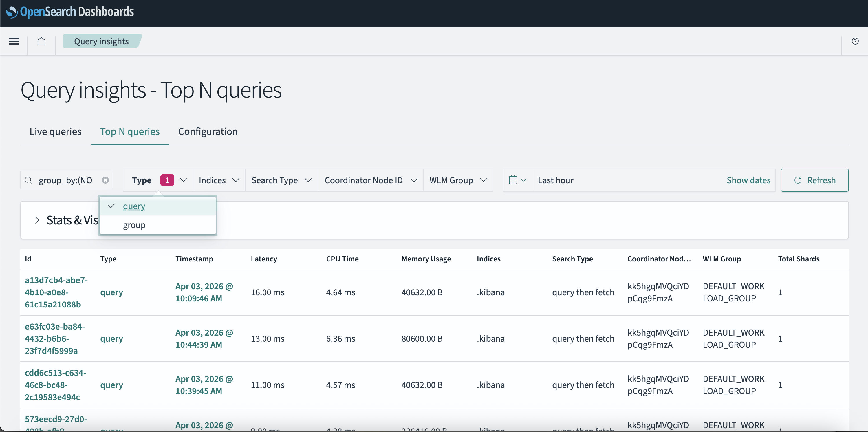
Task: Open the help question-mark icon
Action: (x=855, y=41)
